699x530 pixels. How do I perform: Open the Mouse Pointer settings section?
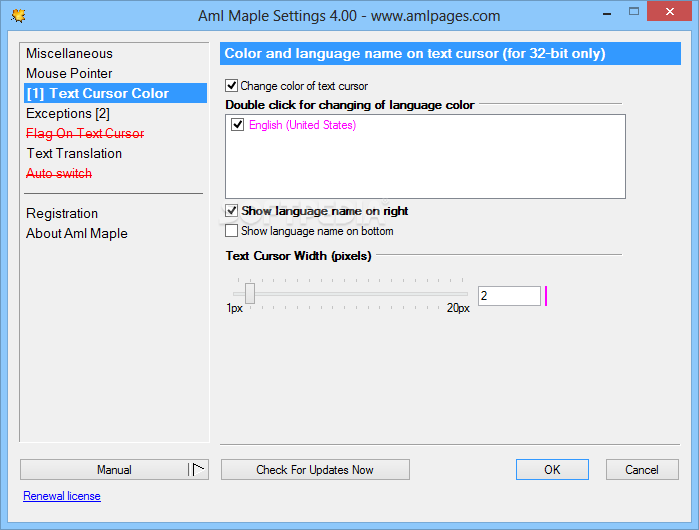pos(69,73)
